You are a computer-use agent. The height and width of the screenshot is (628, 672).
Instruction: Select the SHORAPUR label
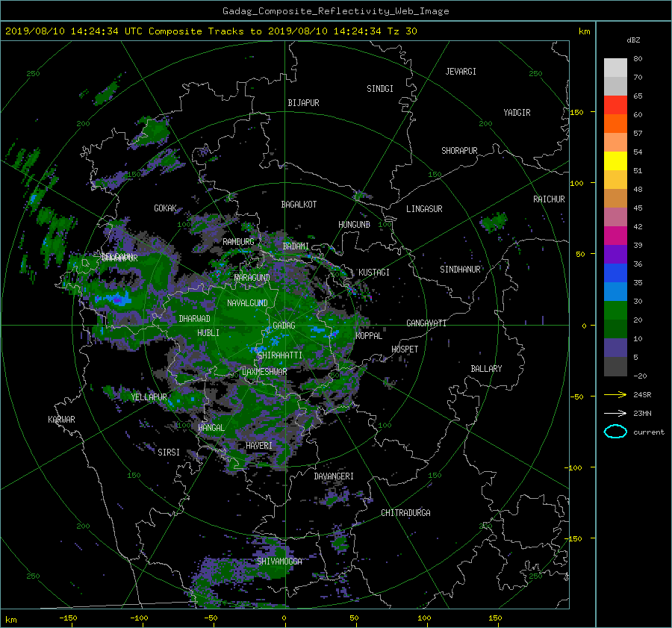tap(459, 151)
